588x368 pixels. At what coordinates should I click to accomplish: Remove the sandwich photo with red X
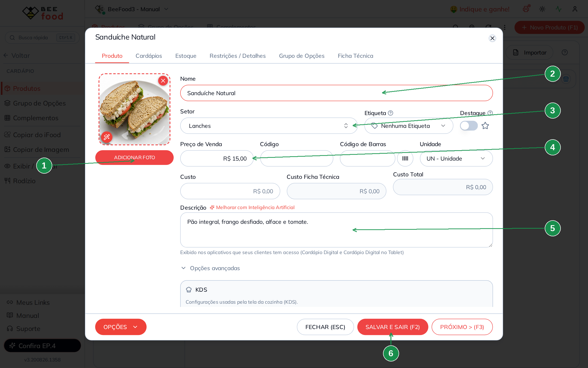click(163, 81)
